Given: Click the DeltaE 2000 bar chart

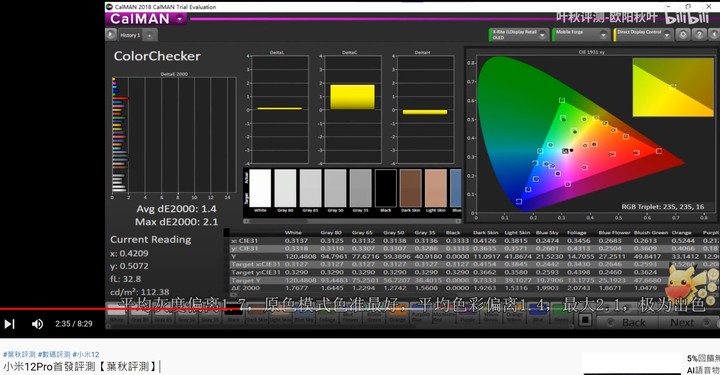Looking at the screenshot, I should click(174, 135).
